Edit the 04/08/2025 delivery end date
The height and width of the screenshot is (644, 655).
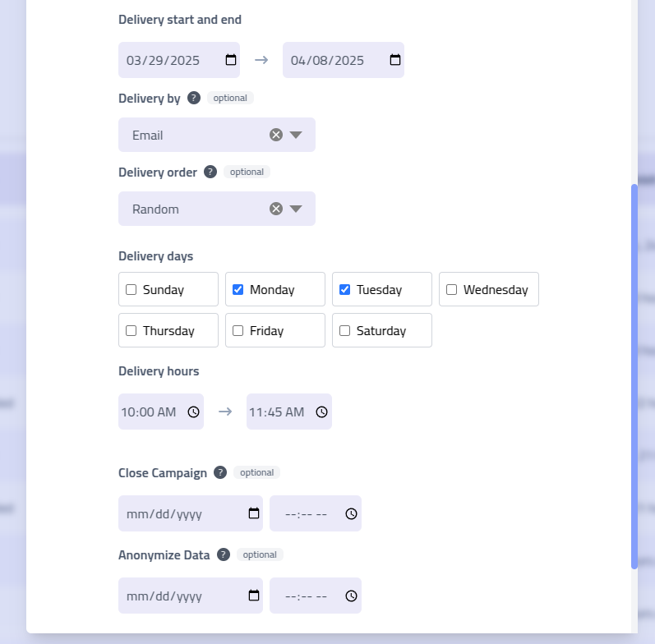344,60
